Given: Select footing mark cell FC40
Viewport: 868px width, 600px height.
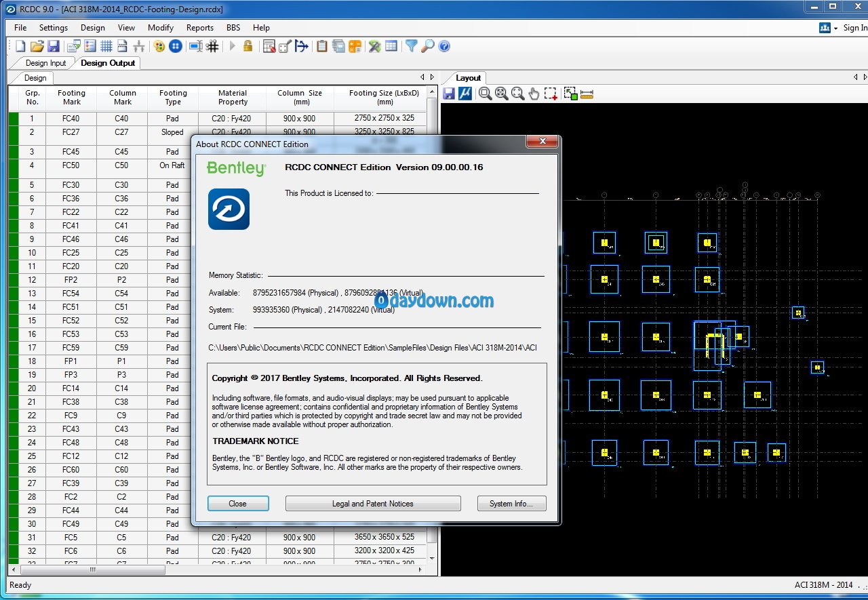Looking at the screenshot, I should click(x=71, y=119).
